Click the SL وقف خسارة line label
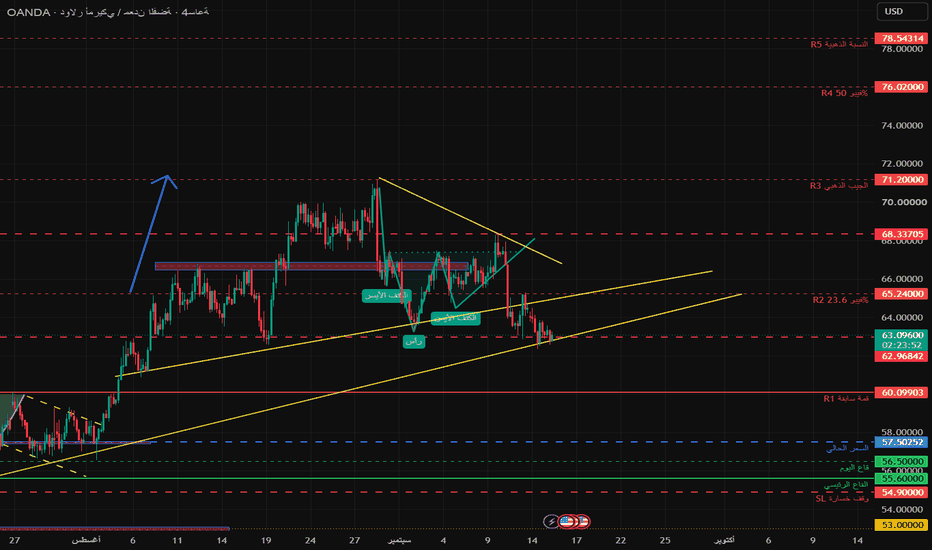 coord(842,499)
